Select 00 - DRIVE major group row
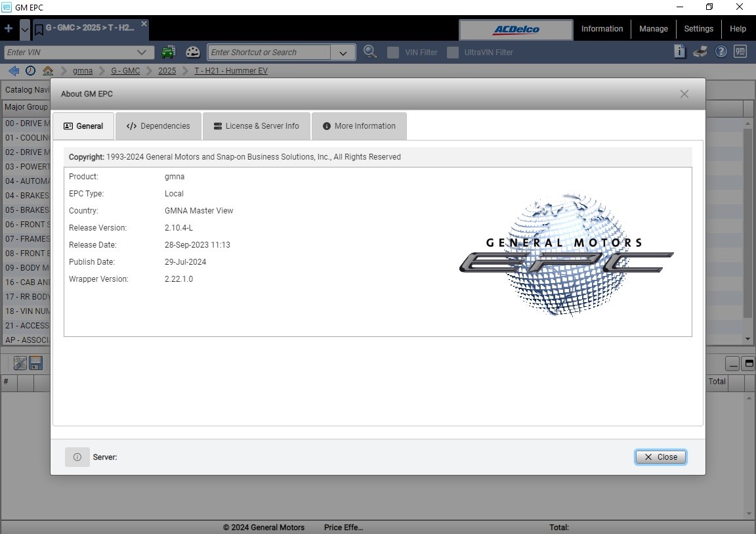This screenshot has height=534, width=756. click(x=26, y=123)
